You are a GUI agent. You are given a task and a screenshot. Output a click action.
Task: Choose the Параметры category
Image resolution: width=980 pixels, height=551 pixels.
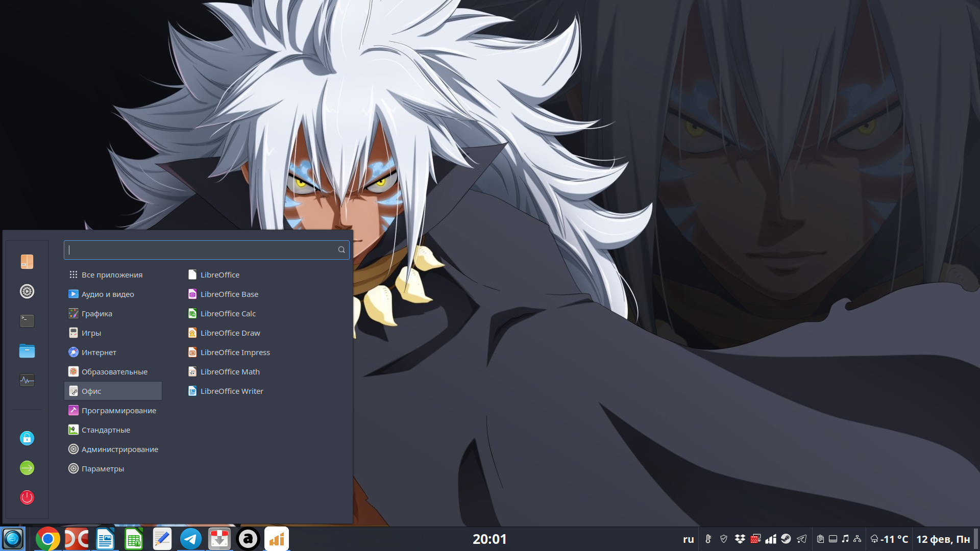tap(103, 469)
